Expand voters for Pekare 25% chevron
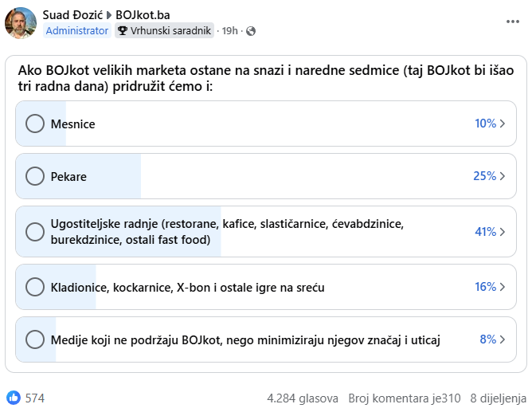The image size is (532, 408). (x=503, y=176)
